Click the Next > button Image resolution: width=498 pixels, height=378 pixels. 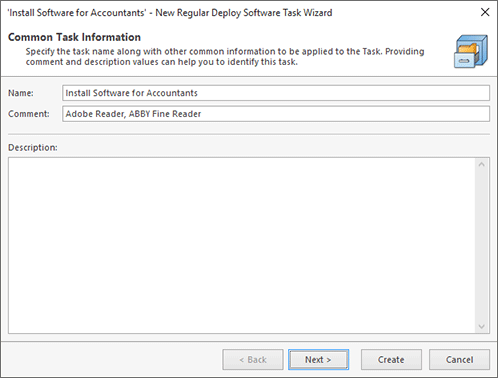coord(318,359)
